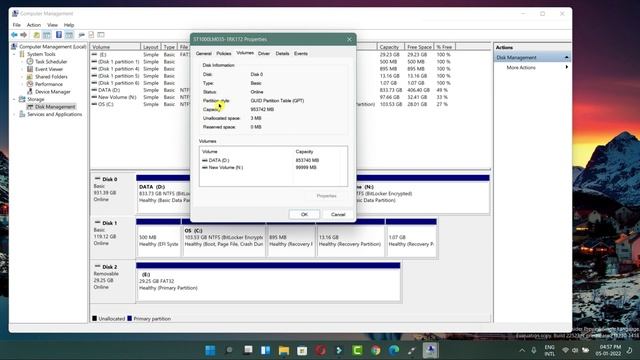This screenshot has height=360, width=640.
Task: Click the Up one level folder icon
Action: coord(36,35)
